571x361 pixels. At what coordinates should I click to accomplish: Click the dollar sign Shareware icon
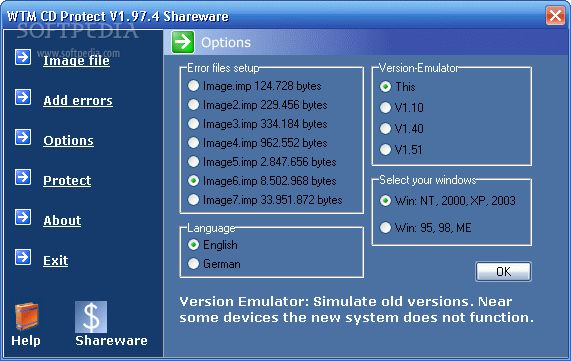(x=91, y=317)
